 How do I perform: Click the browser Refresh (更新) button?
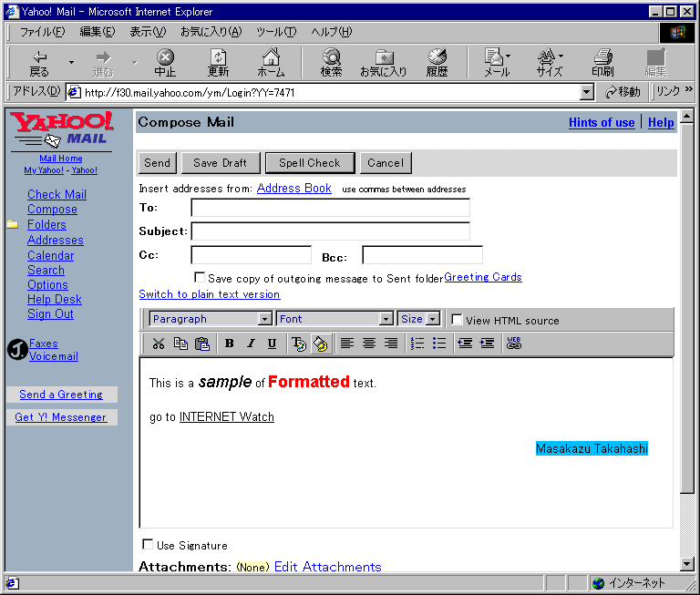click(219, 64)
